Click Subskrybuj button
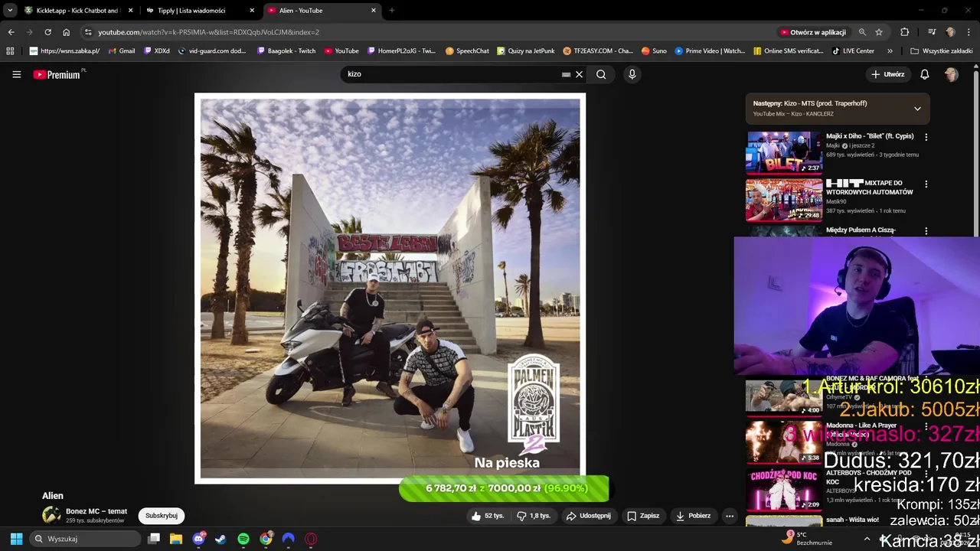 162,516
